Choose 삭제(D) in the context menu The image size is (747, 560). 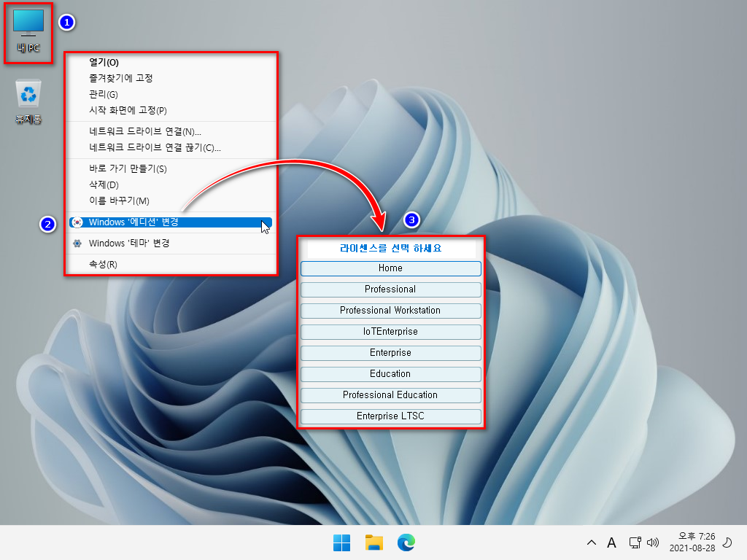click(171, 184)
